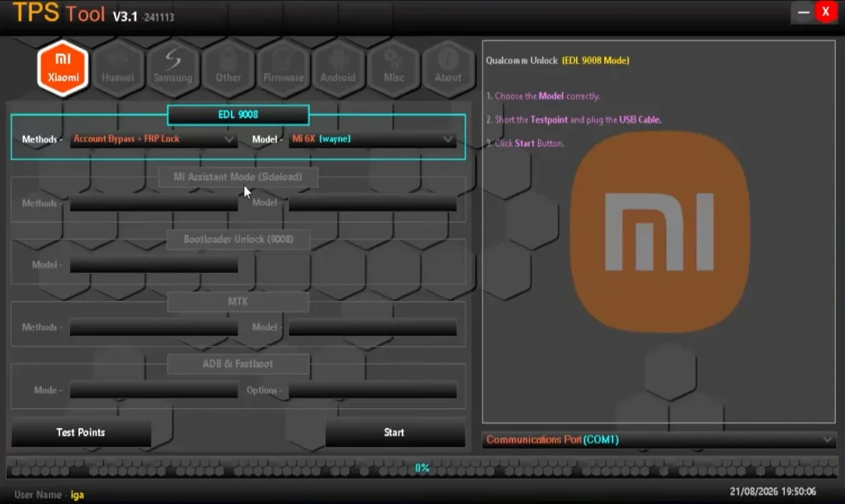This screenshot has height=504, width=845.
Task: Open MTK Methods dropdown
Action: (x=154, y=327)
